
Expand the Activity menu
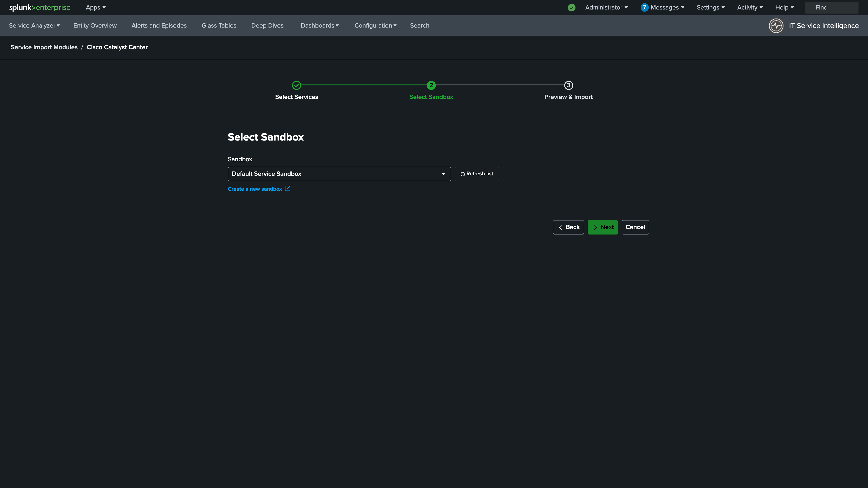pos(750,7)
